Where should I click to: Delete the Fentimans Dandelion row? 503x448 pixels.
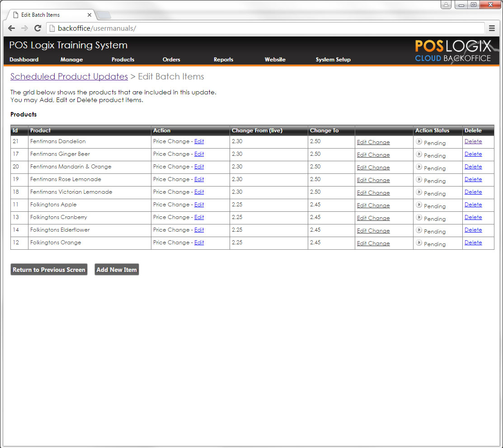tap(473, 141)
